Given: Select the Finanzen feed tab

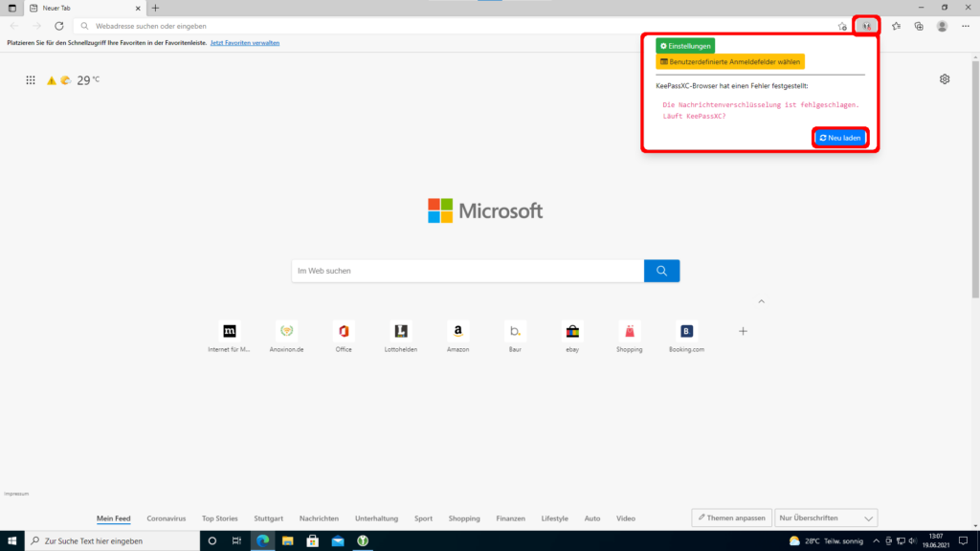Looking at the screenshot, I should (511, 518).
